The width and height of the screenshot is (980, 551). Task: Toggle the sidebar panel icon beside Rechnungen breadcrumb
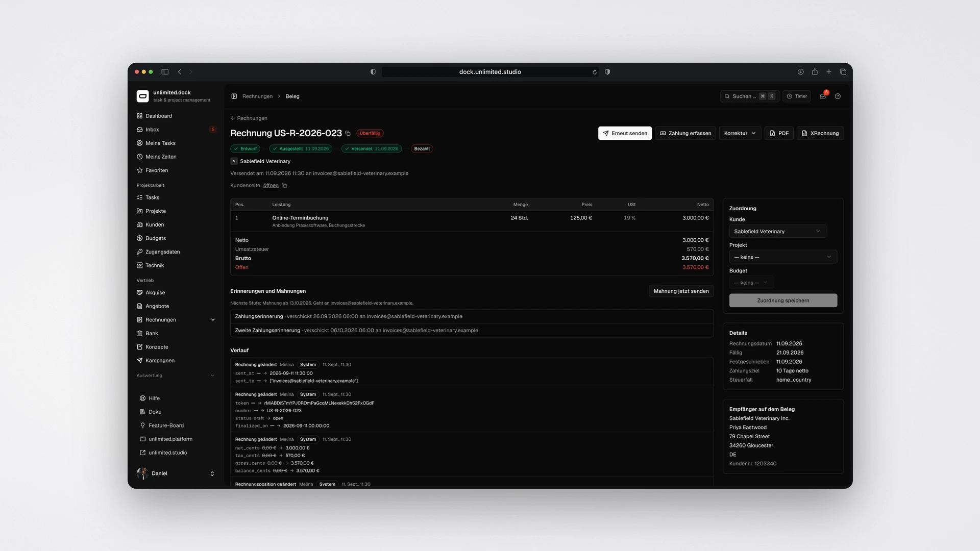(x=234, y=96)
